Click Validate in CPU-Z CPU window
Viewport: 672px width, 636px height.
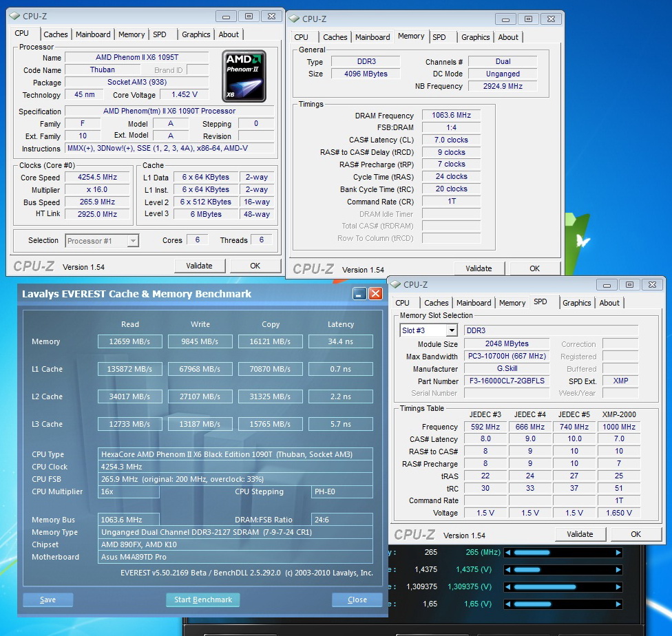click(199, 266)
